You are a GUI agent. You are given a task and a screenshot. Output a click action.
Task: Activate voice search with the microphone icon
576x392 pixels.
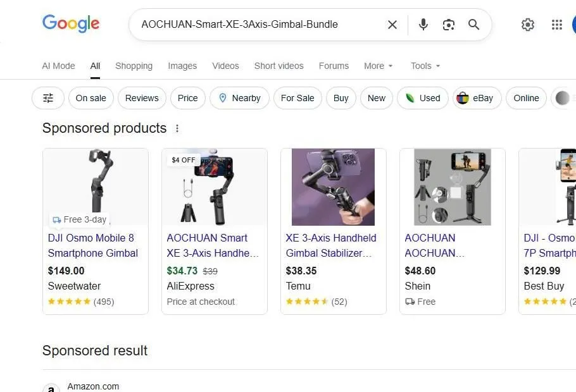(x=422, y=25)
